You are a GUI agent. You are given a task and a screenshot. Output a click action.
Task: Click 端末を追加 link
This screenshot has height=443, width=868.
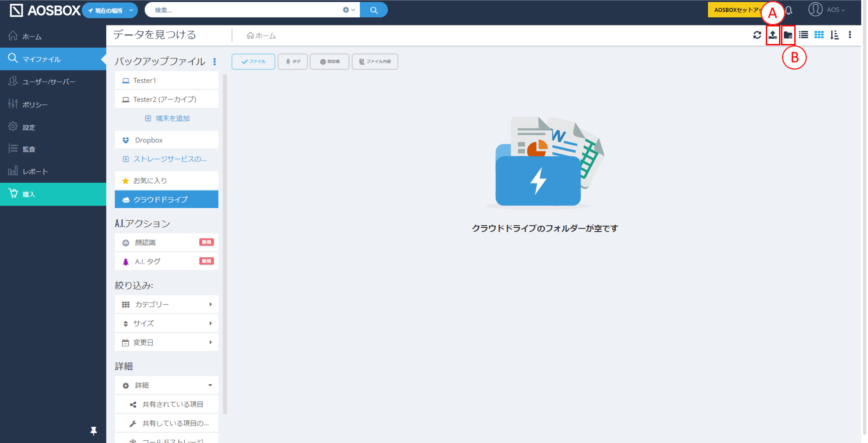pos(167,118)
